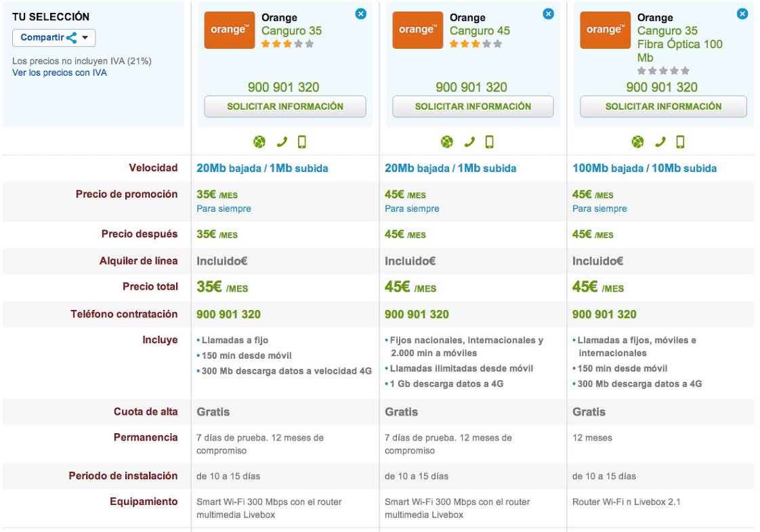The width and height of the screenshot is (760, 532).
Task: Click the orange logo of Canguro 45
Action: [417, 30]
